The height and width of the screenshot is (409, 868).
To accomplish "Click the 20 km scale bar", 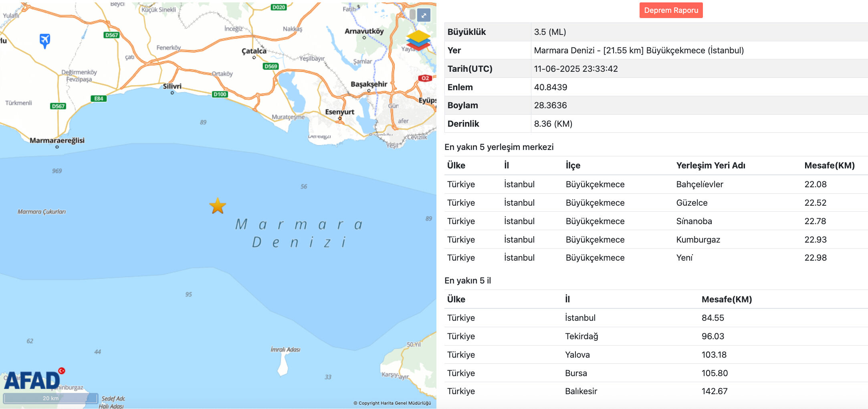I will 50,398.
